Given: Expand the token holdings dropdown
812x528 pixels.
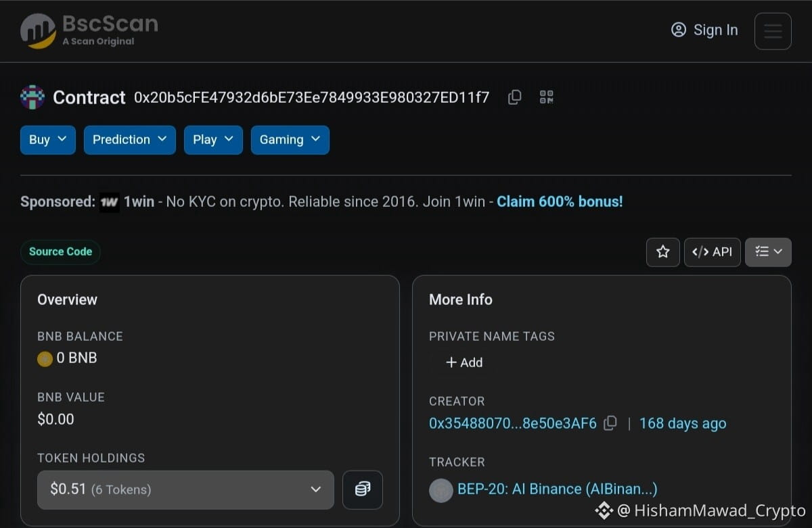Looking at the screenshot, I should pyautogui.click(x=185, y=489).
